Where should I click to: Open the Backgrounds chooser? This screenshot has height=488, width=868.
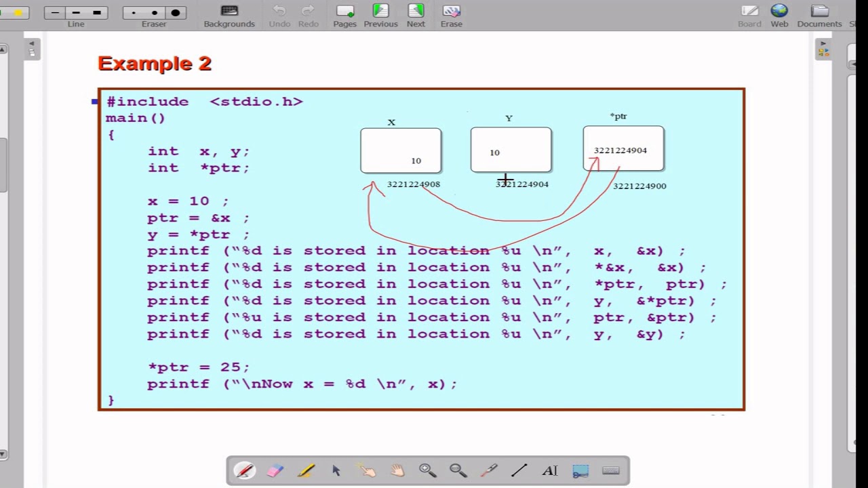tap(229, 16)
